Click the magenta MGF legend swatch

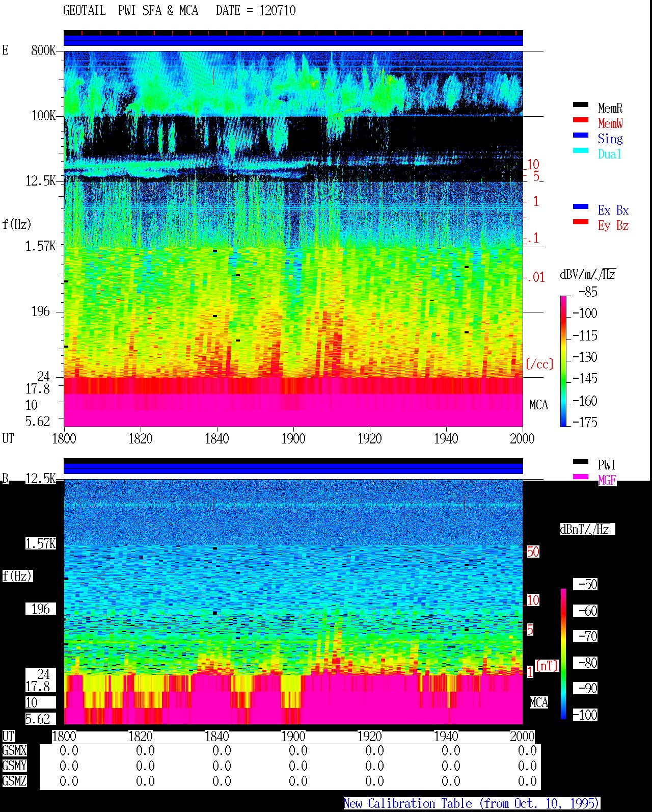point(580,477)
